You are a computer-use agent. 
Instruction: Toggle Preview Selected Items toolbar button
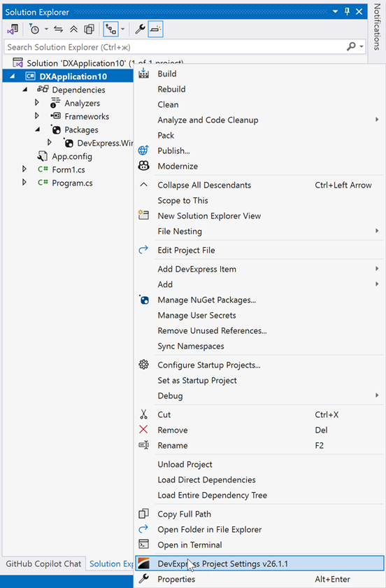coord(155,29)
